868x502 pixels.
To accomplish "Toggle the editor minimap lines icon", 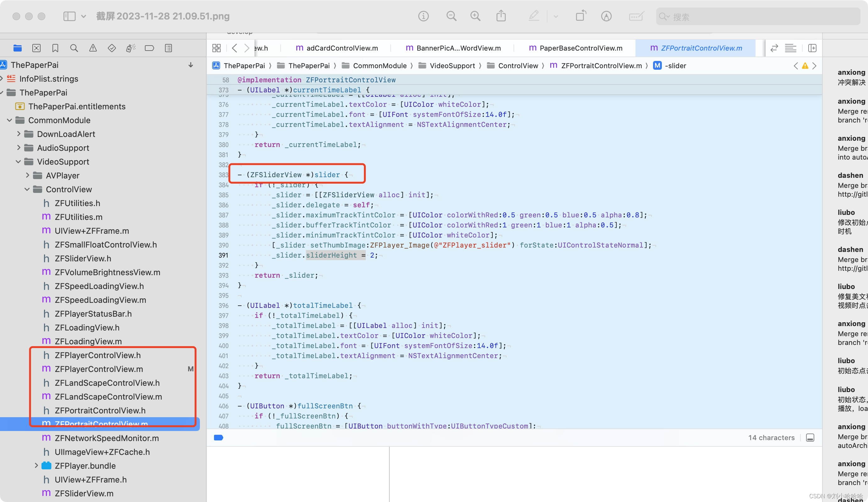I will point(790,48).
